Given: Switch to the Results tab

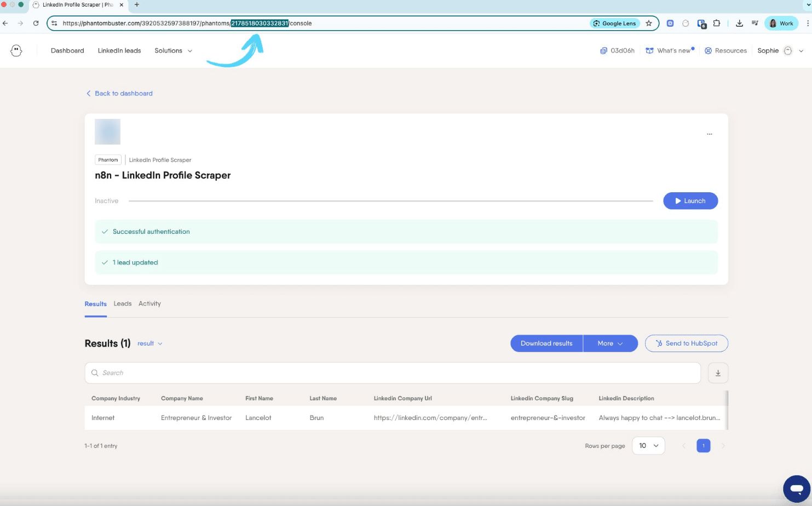Looking at the screenshot, I should click(96, 304).
